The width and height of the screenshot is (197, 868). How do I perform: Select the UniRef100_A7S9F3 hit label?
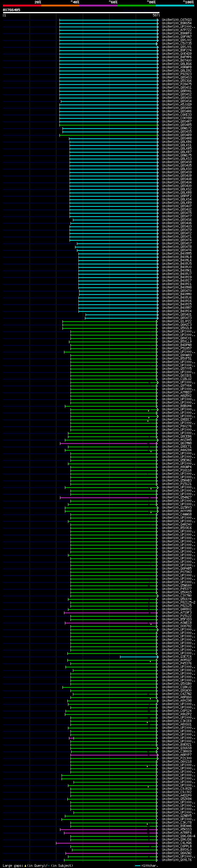[x=177, y=612]
